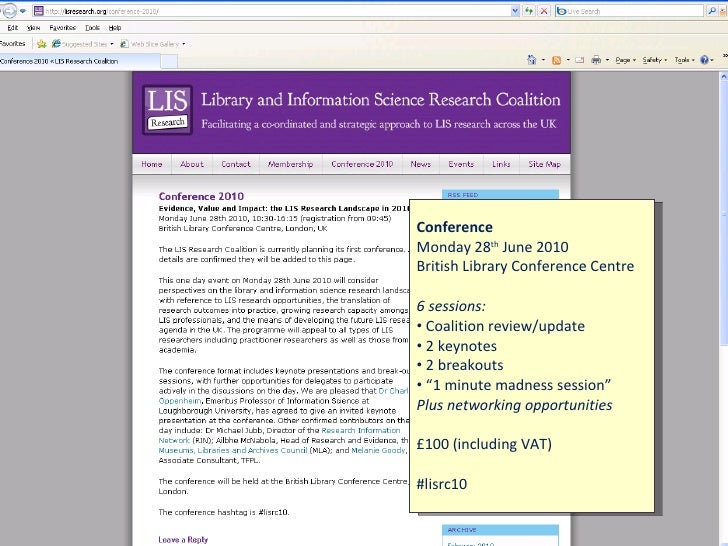Open the Page command bar menu
728x546 pixels.
pyautogui.click(x=625, y=60)
